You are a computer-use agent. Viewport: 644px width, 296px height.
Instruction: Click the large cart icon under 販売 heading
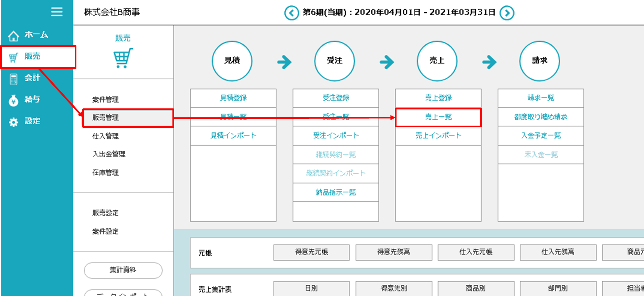point(123,58)
